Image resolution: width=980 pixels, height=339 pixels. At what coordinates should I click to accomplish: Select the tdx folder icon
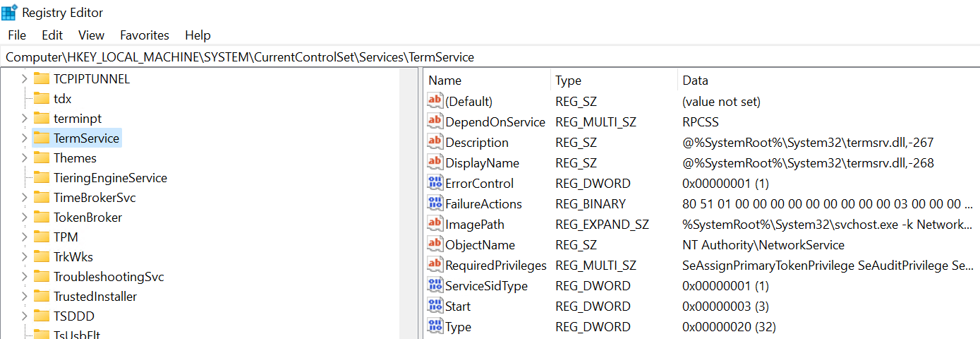42,98
